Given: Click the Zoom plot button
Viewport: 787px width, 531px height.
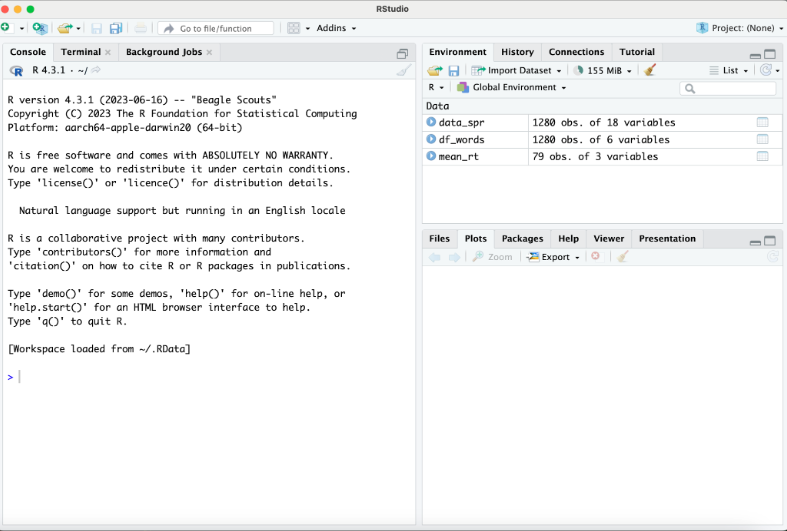Looking at the screenshot, I should pyautogui.click(x=492, y=257).
